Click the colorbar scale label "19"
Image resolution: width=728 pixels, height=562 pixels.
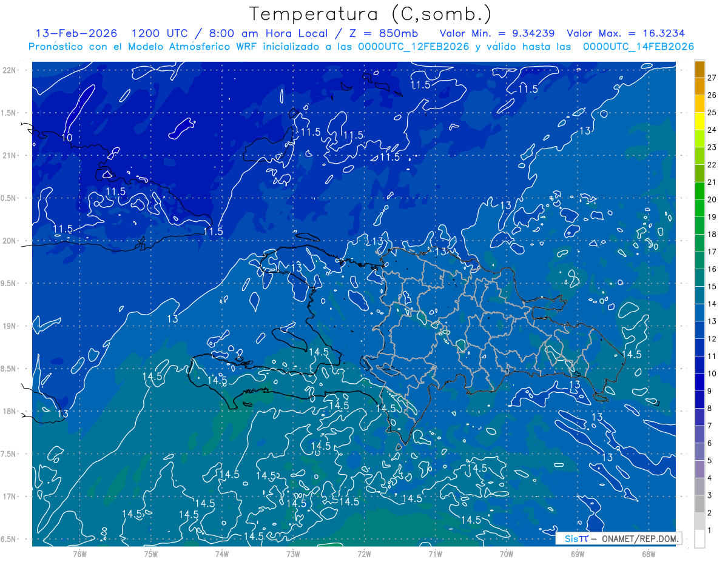(x=712, y=217)
